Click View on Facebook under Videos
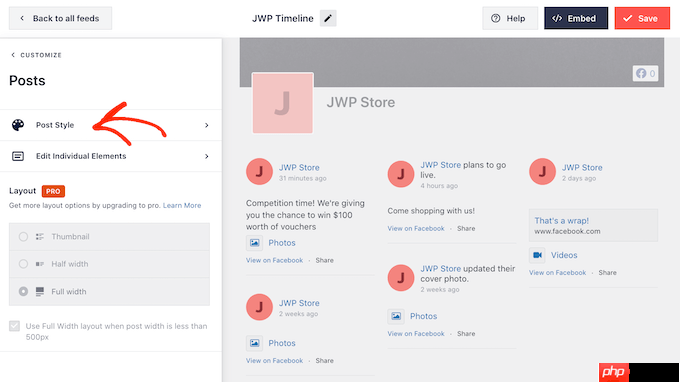The height and width of the screenshot is (382, 680). point(557,273)
